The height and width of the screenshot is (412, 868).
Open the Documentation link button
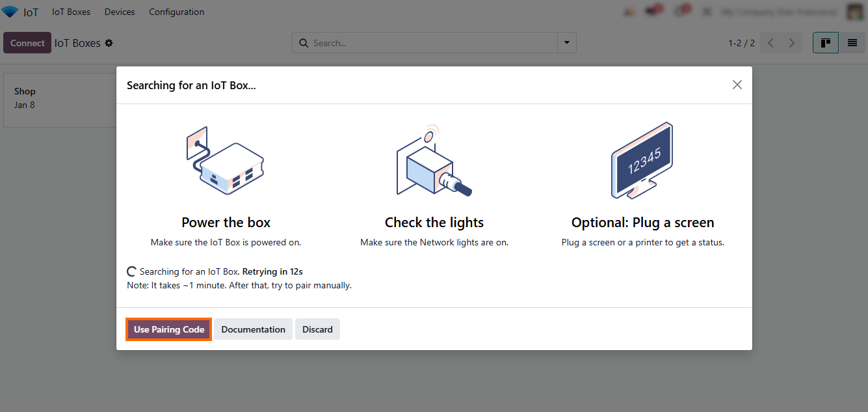(253, 329)
